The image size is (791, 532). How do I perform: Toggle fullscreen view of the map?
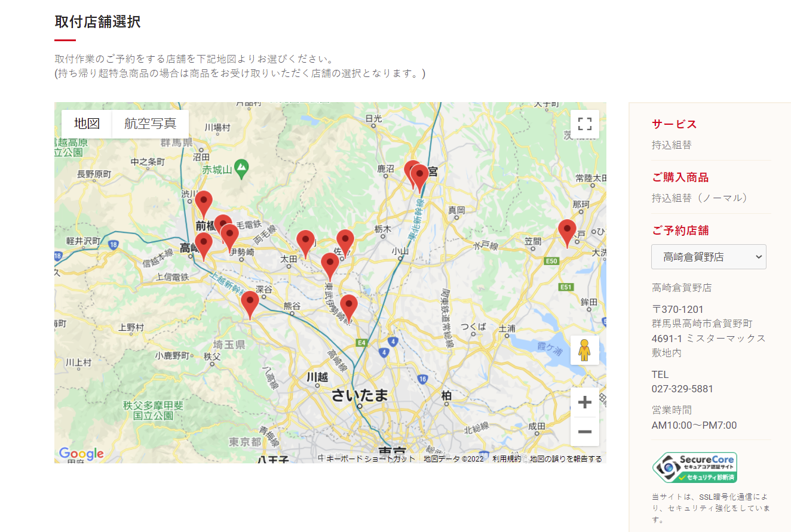coord(584,124)
